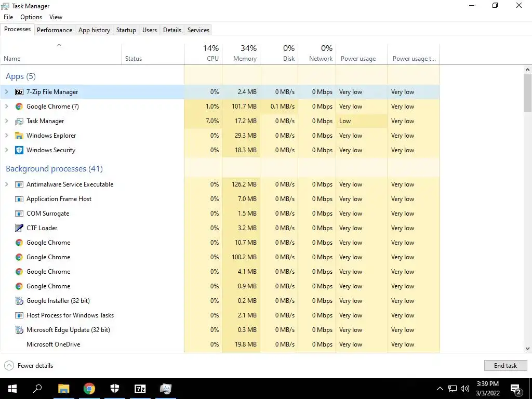Click the Apps (5) group heading

pyautogui.click(x=21, y=76)
